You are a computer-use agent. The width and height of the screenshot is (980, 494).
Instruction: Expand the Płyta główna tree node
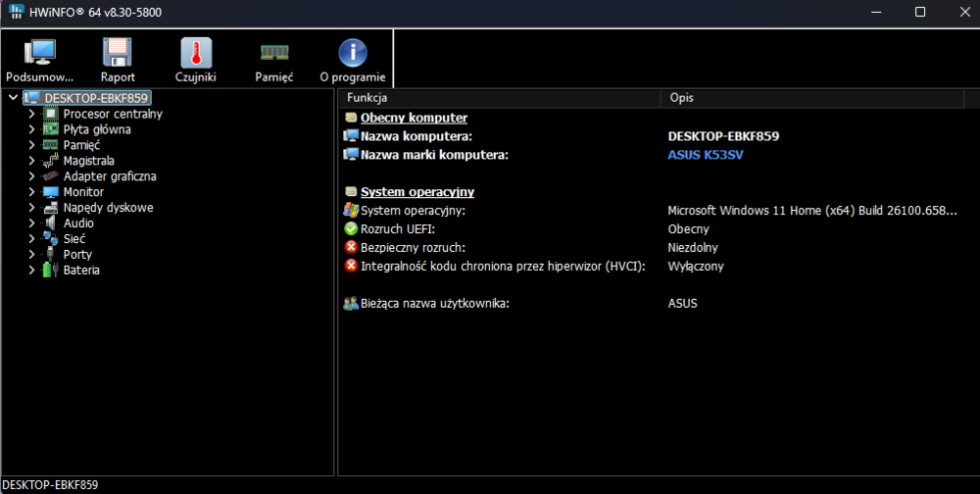tap(31, 129)
